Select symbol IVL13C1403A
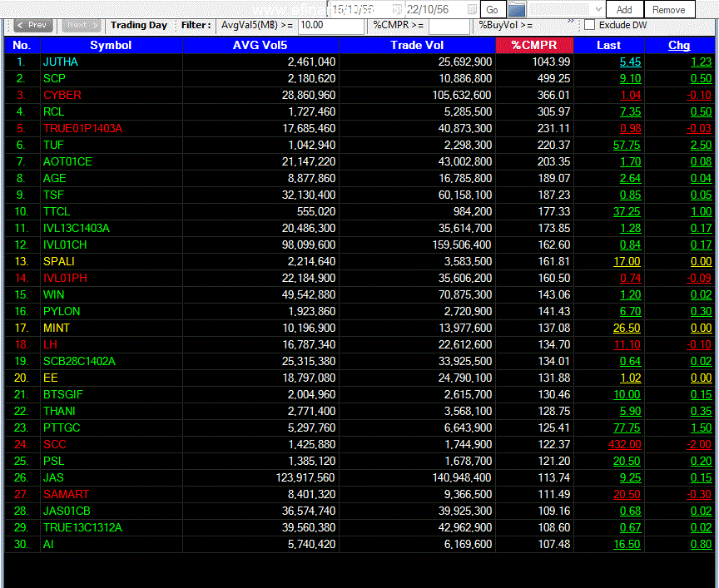This screenshot has height=588, width=719. point(76,228)
